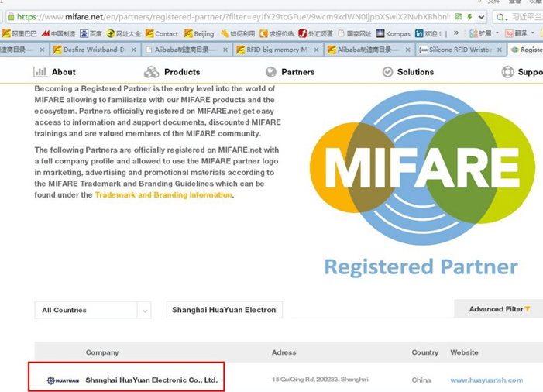Click the Advanced Filter funnel icon

[x=528, y=309]
